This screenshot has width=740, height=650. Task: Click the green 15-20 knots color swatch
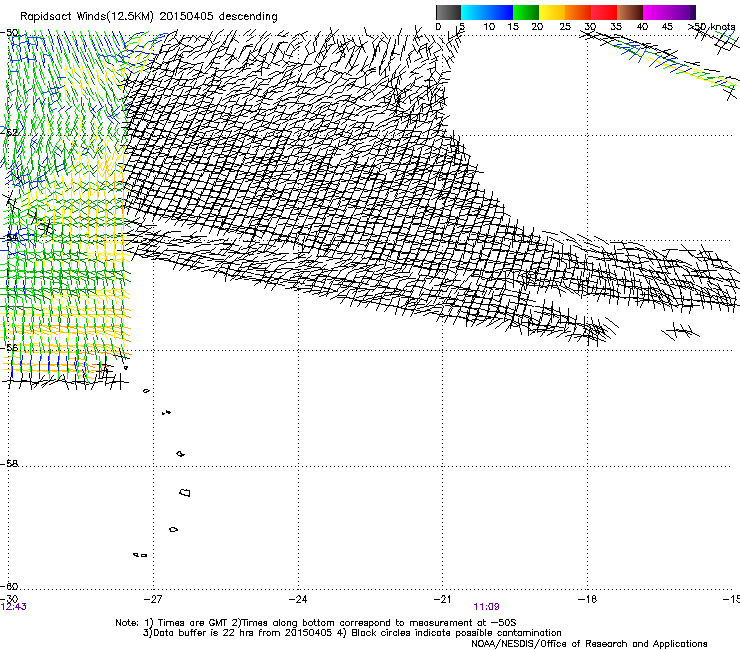pos(526,12)
